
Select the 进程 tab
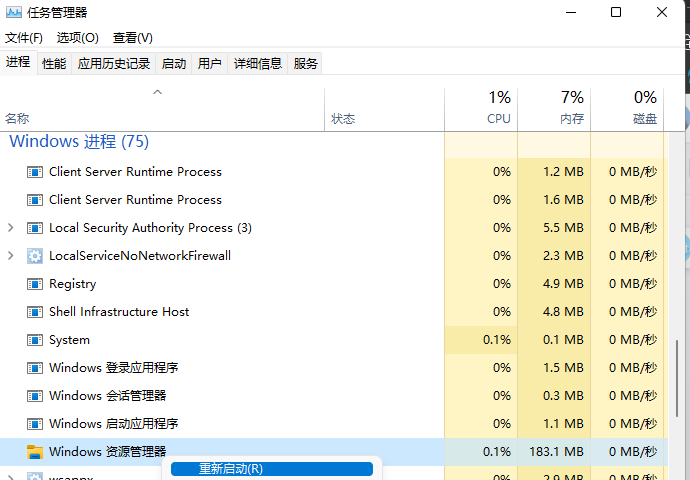18,62
